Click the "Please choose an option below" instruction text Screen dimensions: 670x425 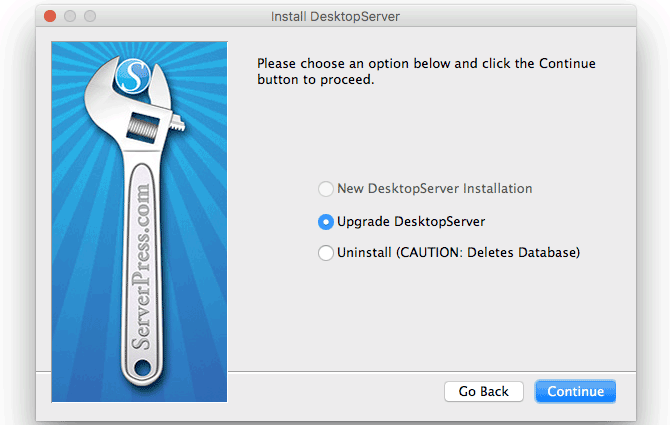[426, 71]
